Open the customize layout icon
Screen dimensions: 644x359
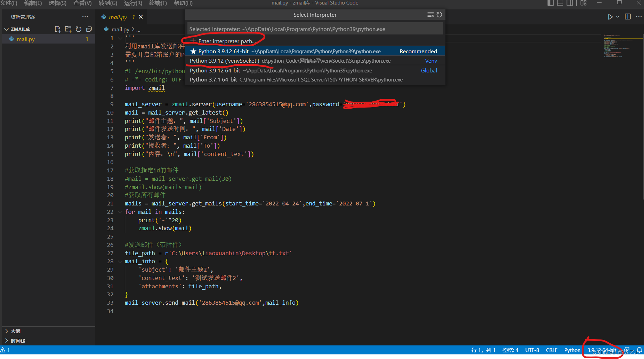click(x=583, y=3)
